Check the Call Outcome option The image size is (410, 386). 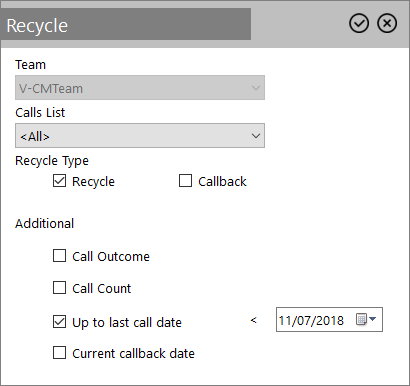point(59,256)
